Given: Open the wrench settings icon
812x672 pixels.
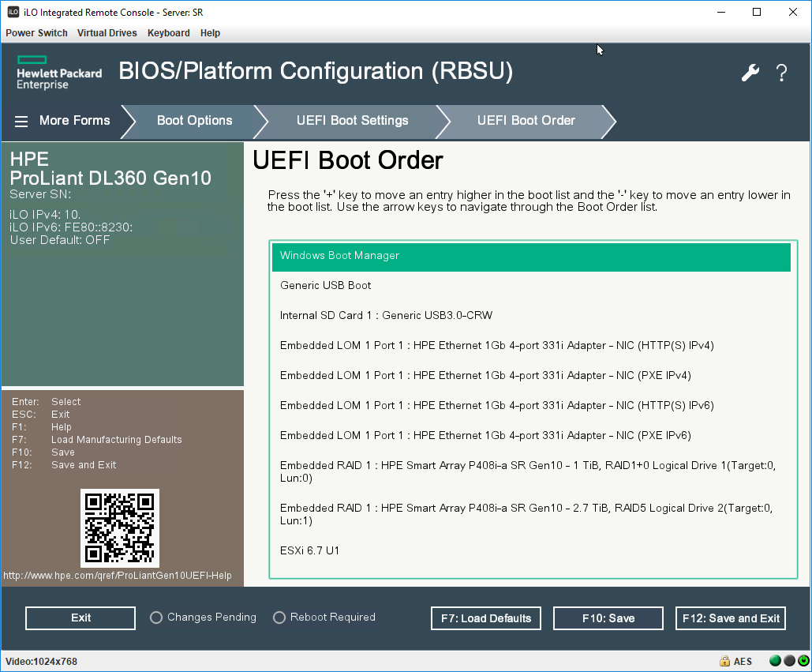Looking at the screenshot, I should 750,73.
